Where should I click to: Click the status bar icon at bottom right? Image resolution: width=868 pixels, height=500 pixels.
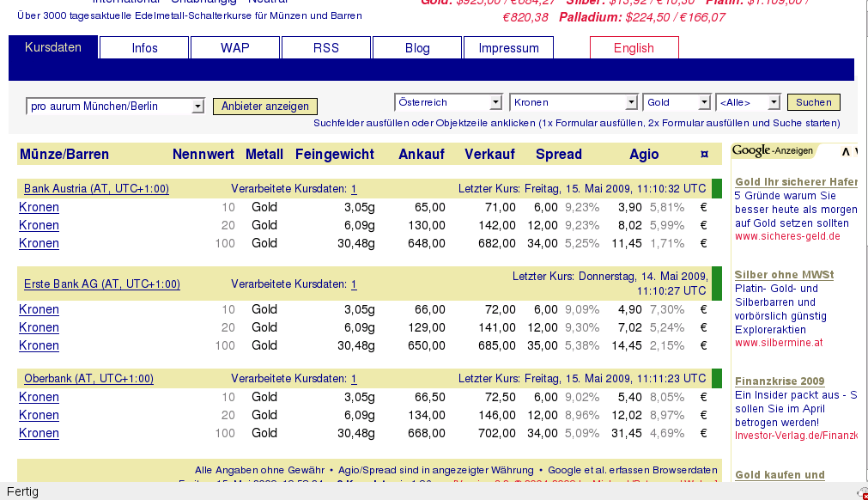click(x=861, y=492)
